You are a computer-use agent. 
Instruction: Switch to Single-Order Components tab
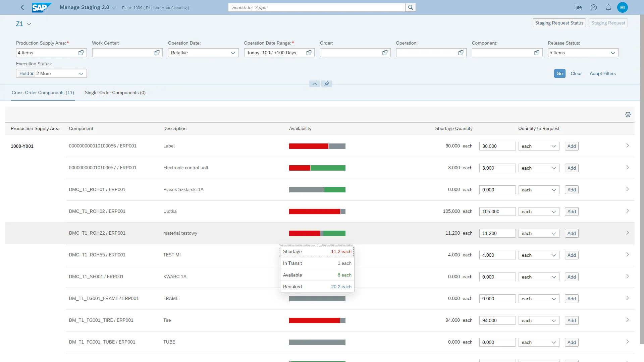(115, 93)
